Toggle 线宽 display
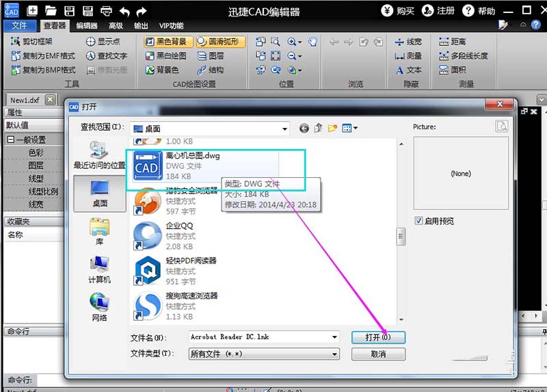This screenshot has width=547, height=392. (x=408, y=42)
